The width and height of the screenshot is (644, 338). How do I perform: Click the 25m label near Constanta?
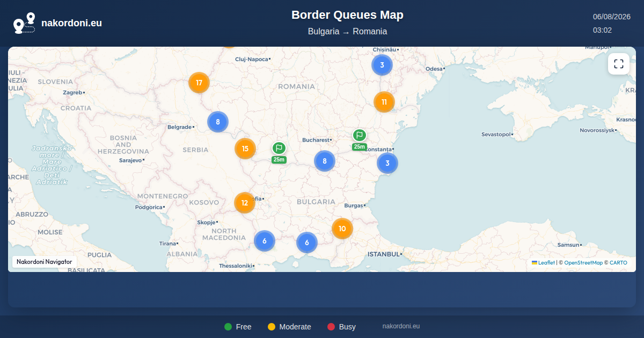360,147
